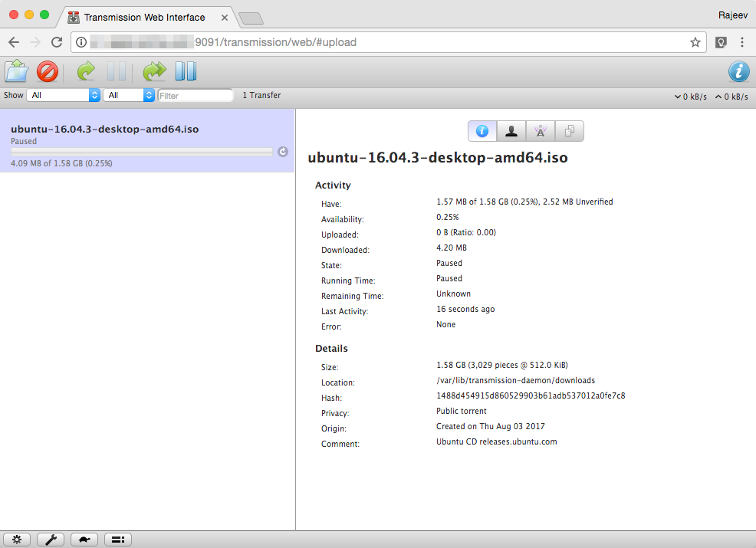Viewport: 756px width, 548px height.
Task: Remove selected torrent with the red icon
Action: pos(48,72)
